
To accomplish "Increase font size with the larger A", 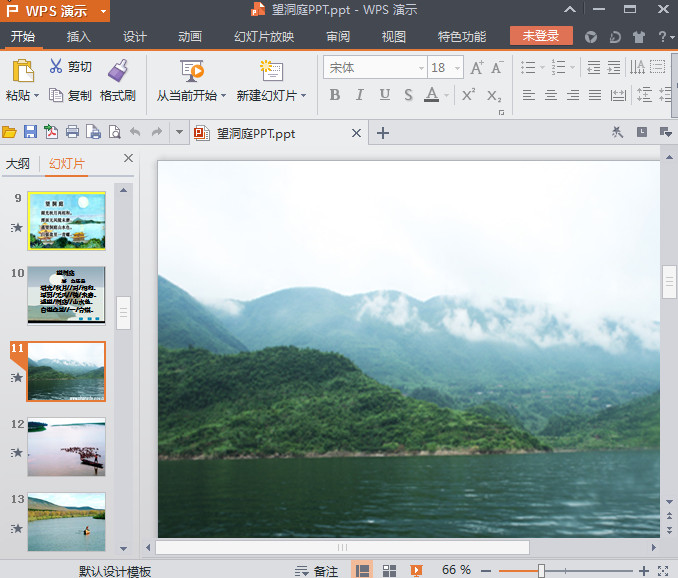I will tap(477, 67).
